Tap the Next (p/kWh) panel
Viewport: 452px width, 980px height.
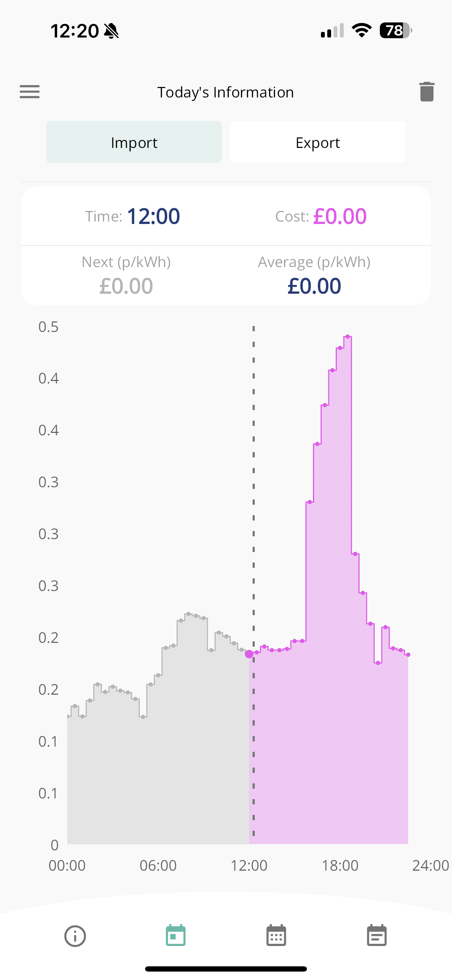tap(126, 275)
